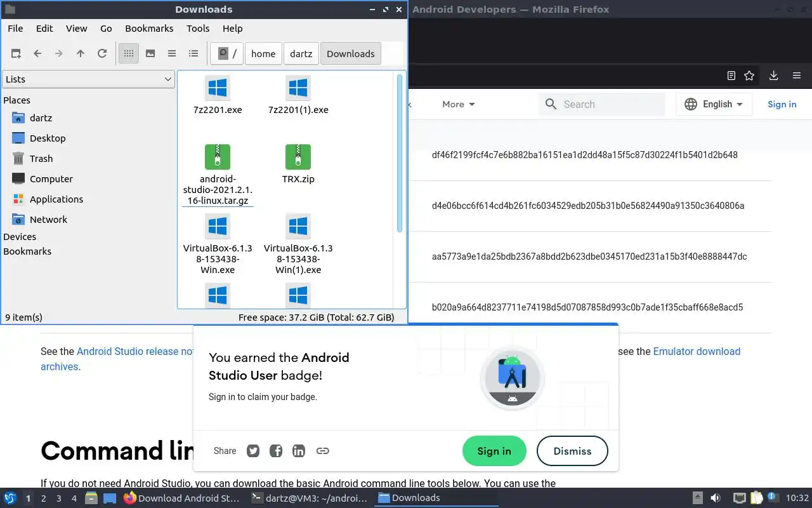Screen dimensions: 812x508
Task: Switch to detailed list view mode
Action: click(193, 54)
